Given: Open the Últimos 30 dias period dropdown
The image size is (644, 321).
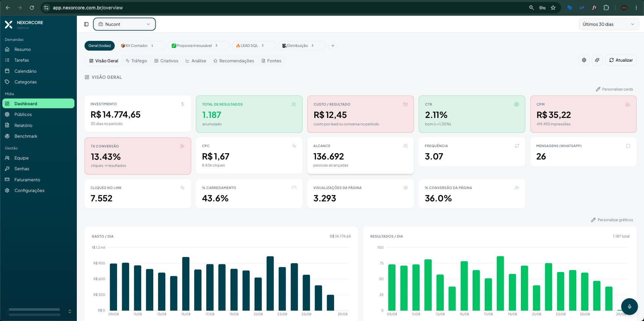Looking at the screenshot, I should (609, 24).
